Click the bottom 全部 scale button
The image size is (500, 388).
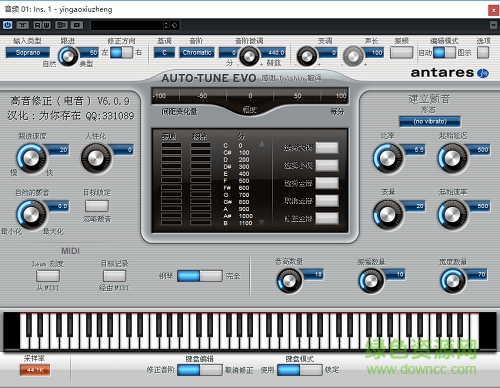[327, 218]
